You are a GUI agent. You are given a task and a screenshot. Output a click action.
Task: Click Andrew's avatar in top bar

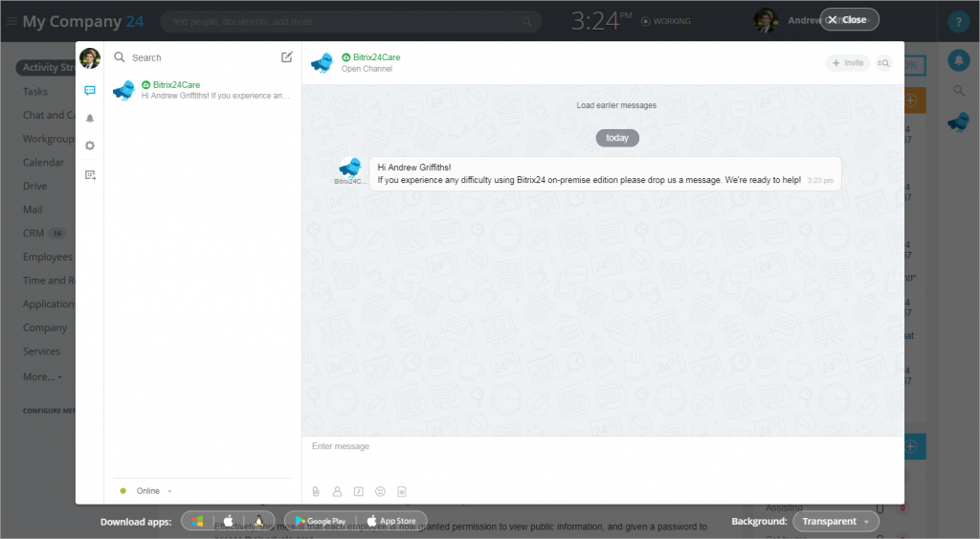tap(767, 21)
